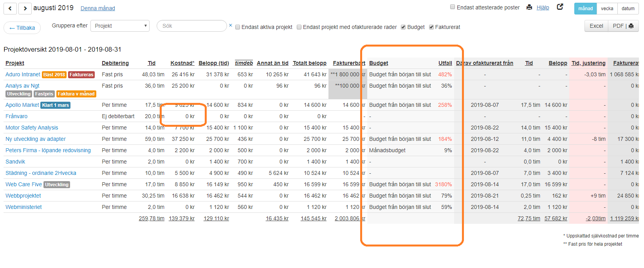
Task: Click the blue 'Klart 1 mars' tag
Action: [x=55, y=105]
